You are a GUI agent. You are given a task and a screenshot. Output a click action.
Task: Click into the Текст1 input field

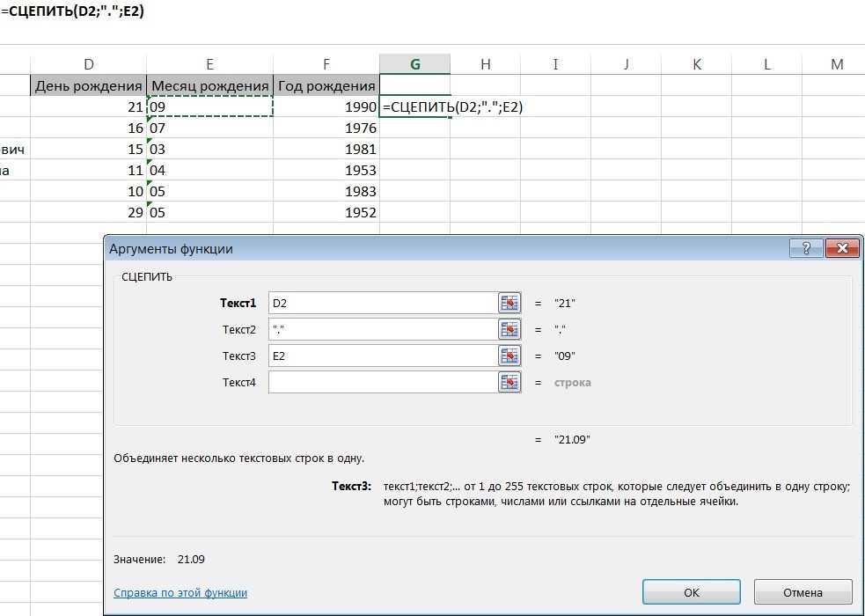pos(382,303)
